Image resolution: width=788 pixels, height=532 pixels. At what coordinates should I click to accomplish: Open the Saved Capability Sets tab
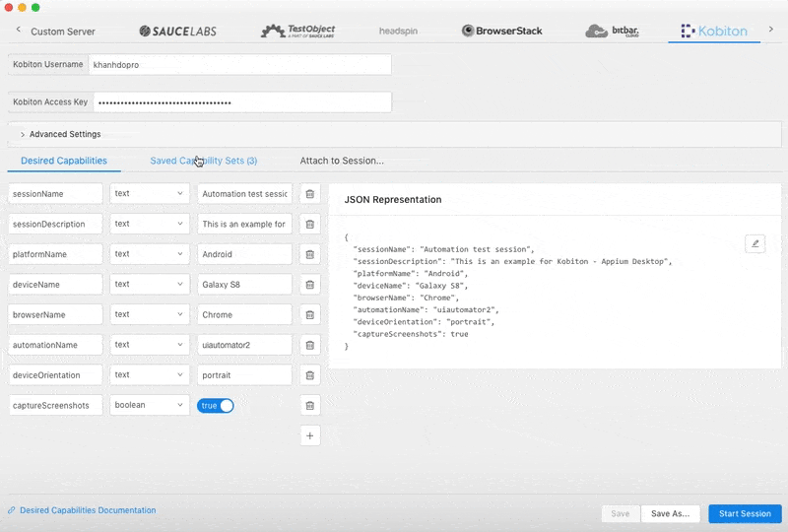[203, 161]
